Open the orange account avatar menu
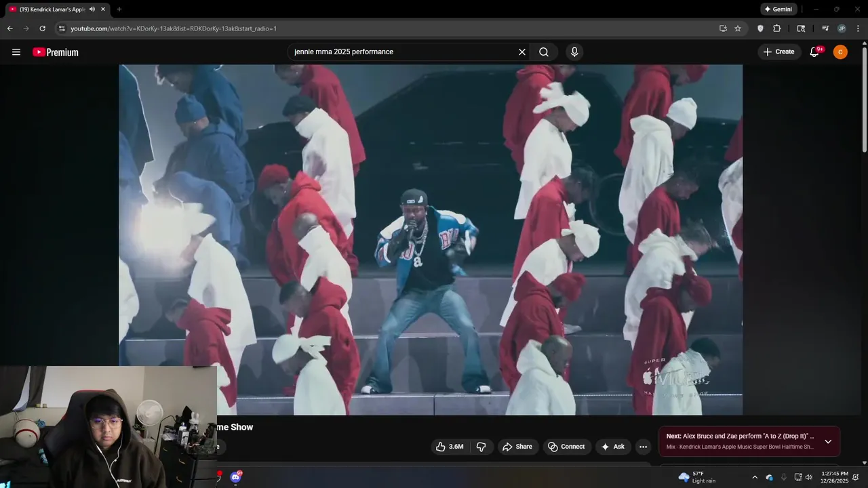 [x=840, y=52]
